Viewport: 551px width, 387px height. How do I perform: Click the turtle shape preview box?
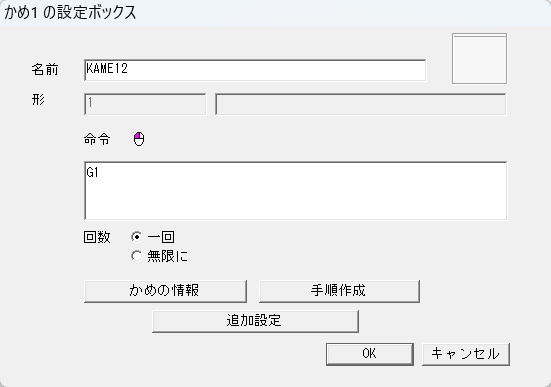(479, 59)
